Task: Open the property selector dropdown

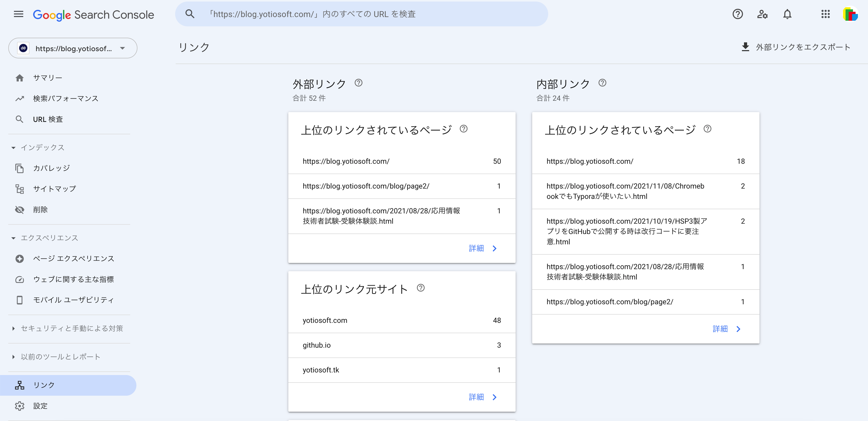Action: pos(73,48)
